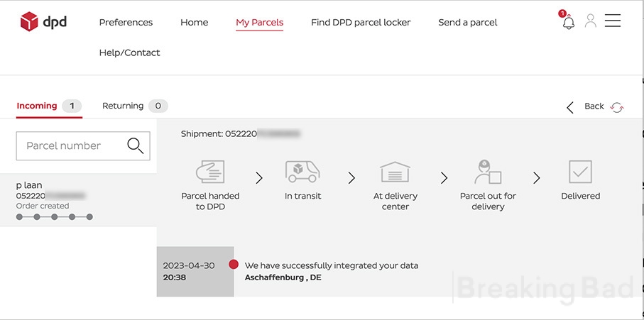
Task: Open Find DPD parcel locker
Action: point(361,23)
